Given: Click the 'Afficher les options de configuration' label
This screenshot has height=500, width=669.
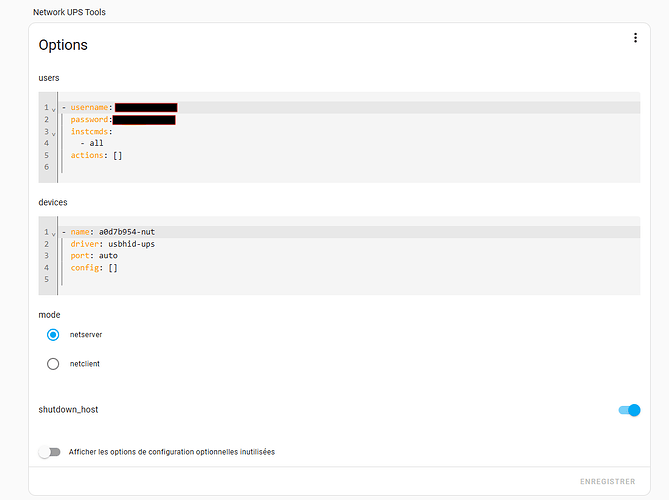Looking at the screenshot, I should coord(172,452).
